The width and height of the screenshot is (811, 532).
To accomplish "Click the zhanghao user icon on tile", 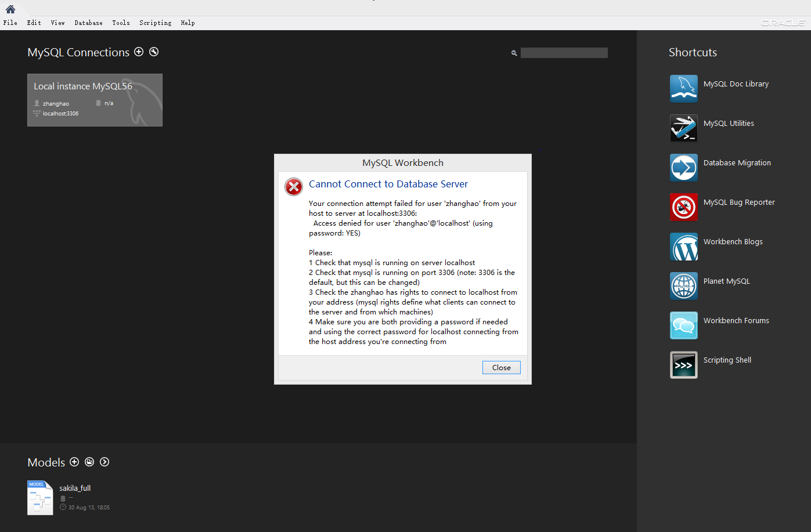I will click(37, 103).
